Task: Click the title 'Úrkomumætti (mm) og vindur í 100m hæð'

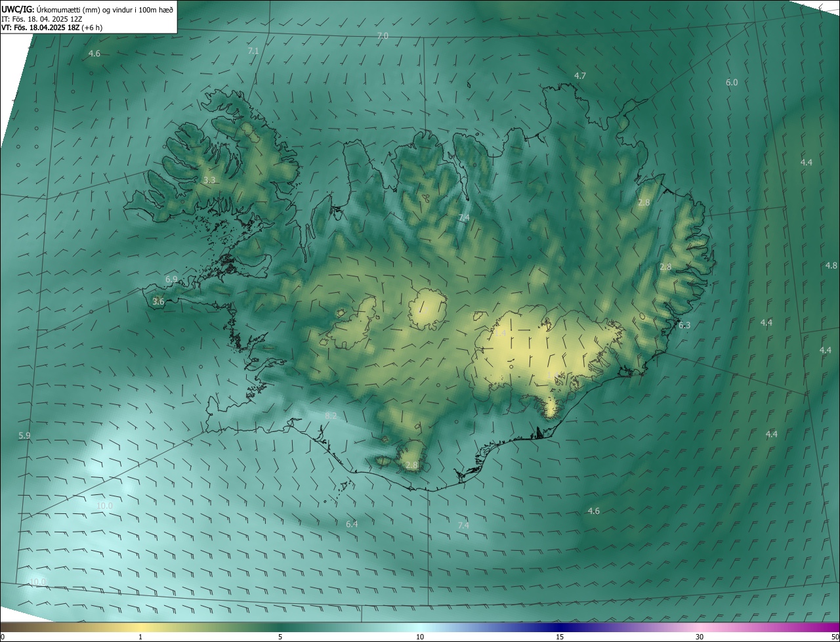Action: coord(104,9)
